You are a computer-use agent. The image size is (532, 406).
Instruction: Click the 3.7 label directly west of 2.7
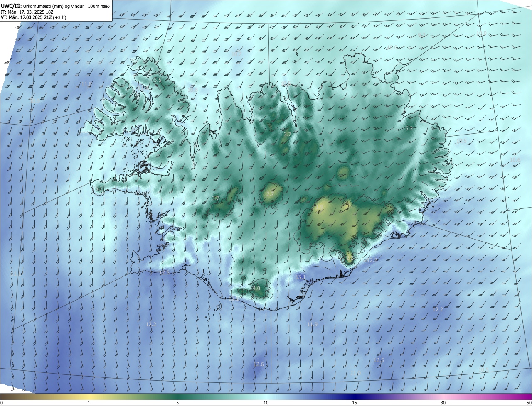coord(216,198)
